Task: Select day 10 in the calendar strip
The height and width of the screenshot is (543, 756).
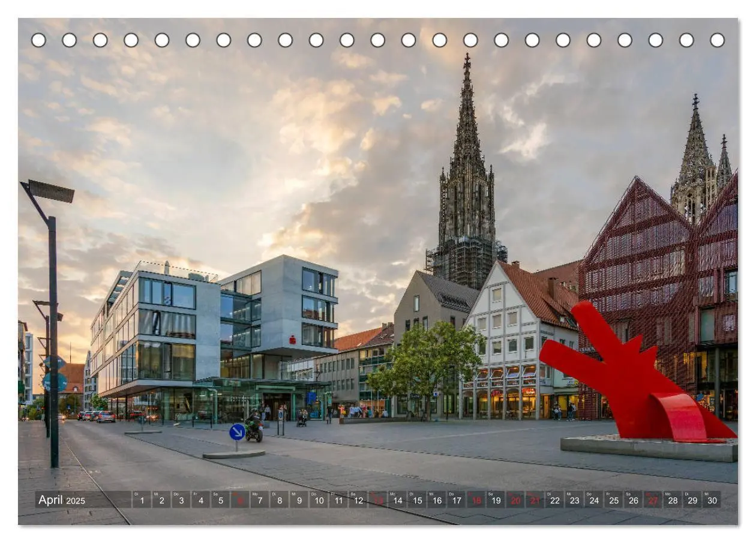Action: coord(319,500)
